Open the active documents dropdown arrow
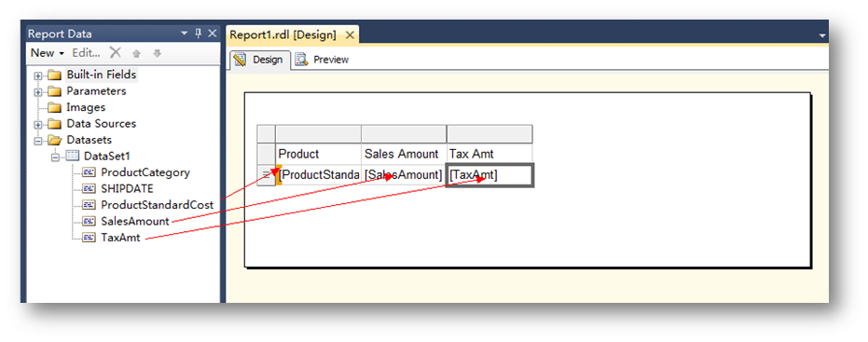Viewport: 868px width, 342px height. (821, 35)
